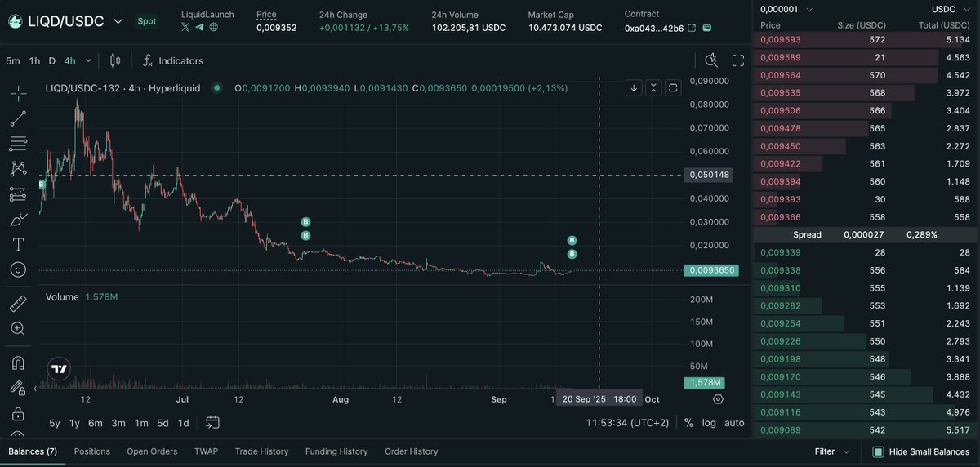980x467 pixels.
Task: Select the chart patterns tool
Action: (18, 169)
